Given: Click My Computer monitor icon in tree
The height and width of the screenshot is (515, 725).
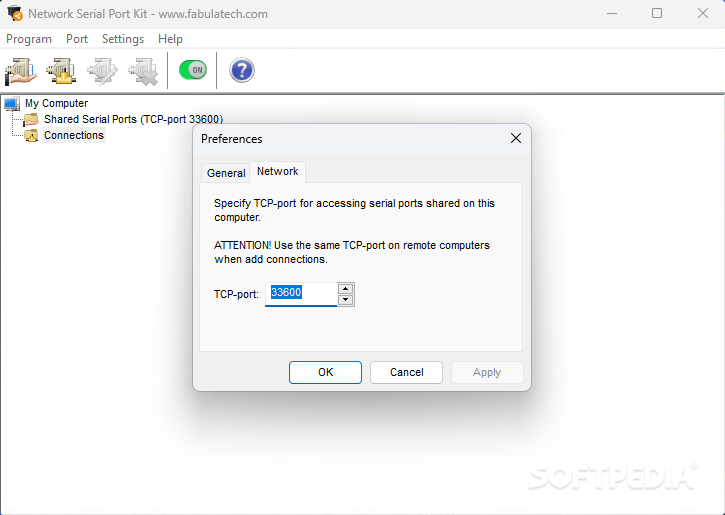Looking at the screenshot, I should [x=12, y=104].
